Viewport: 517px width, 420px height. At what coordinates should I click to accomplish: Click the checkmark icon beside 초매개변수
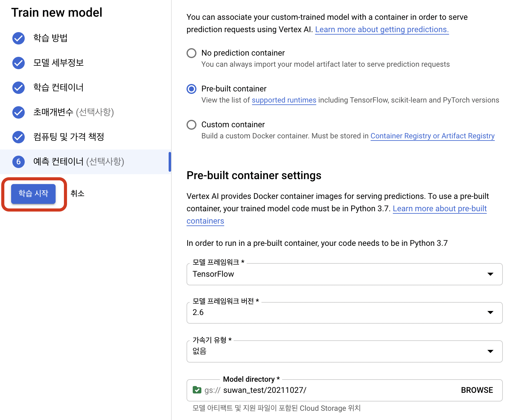pos(19,112)
